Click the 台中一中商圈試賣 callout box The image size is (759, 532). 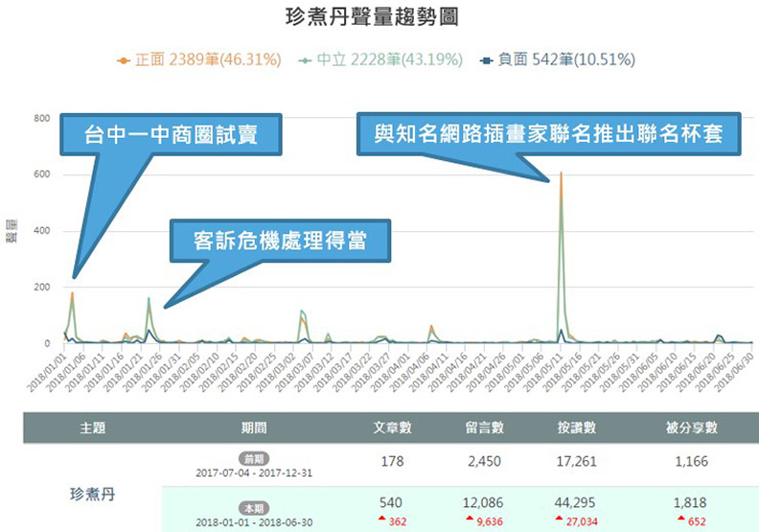[172, 134]
